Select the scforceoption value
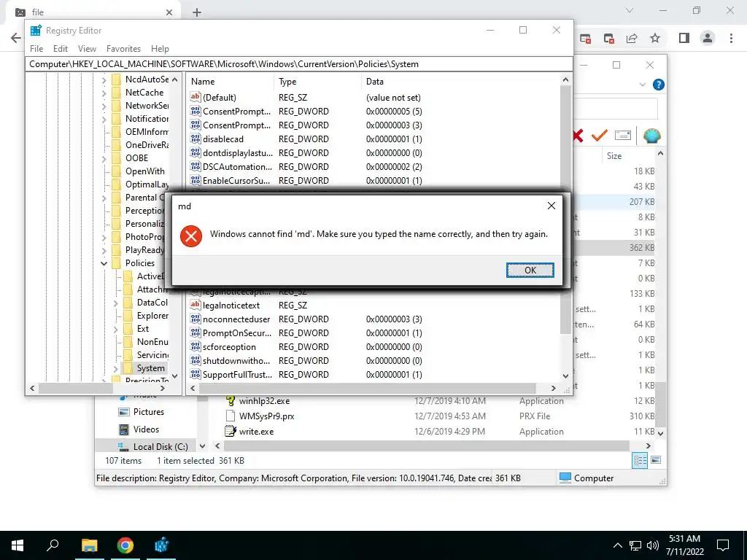747x560 pixels. [229, 346]
